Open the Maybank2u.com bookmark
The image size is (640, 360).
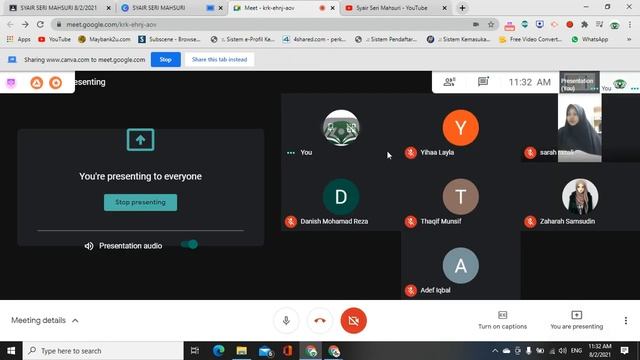(x=104, y=40)
